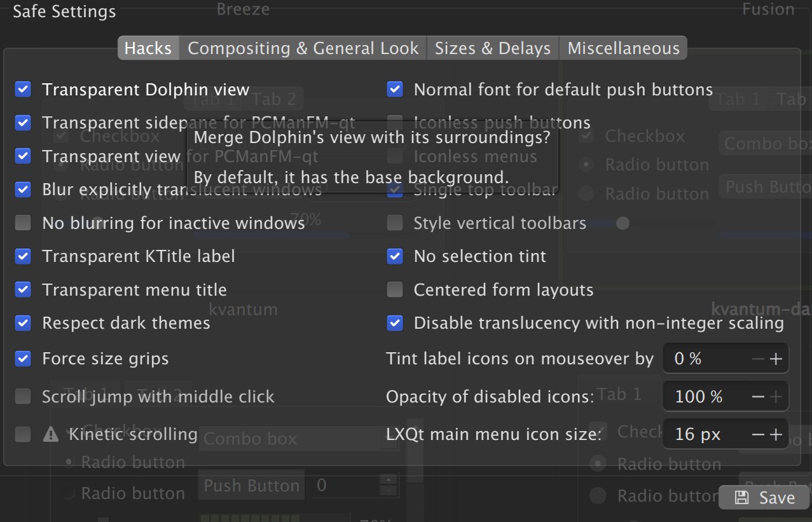Enable Centered form layouts

(395, 290)
